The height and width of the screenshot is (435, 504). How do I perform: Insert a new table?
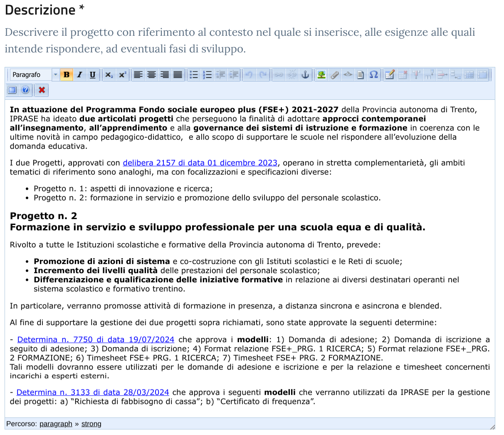pos(390,75)
